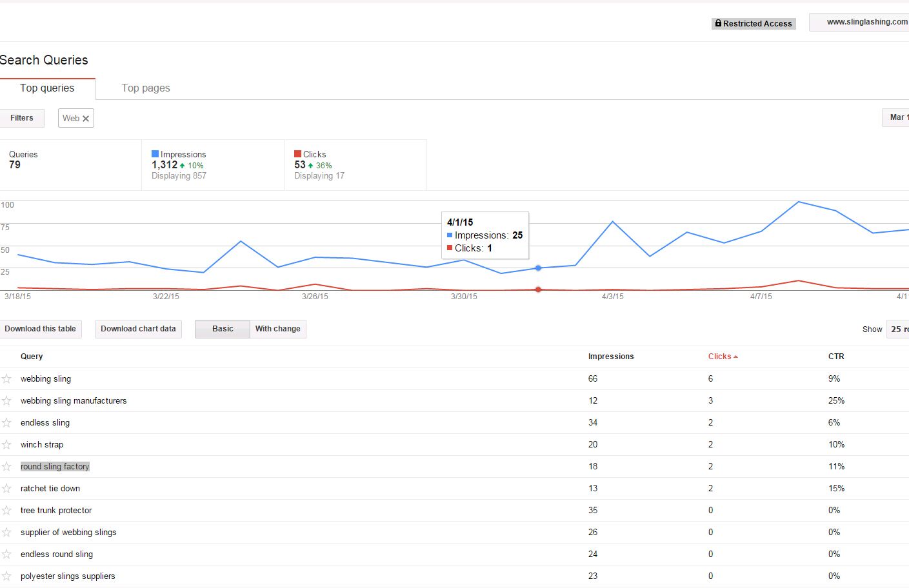
Task: Remove the Web filter with X
Action: point(86,119)
